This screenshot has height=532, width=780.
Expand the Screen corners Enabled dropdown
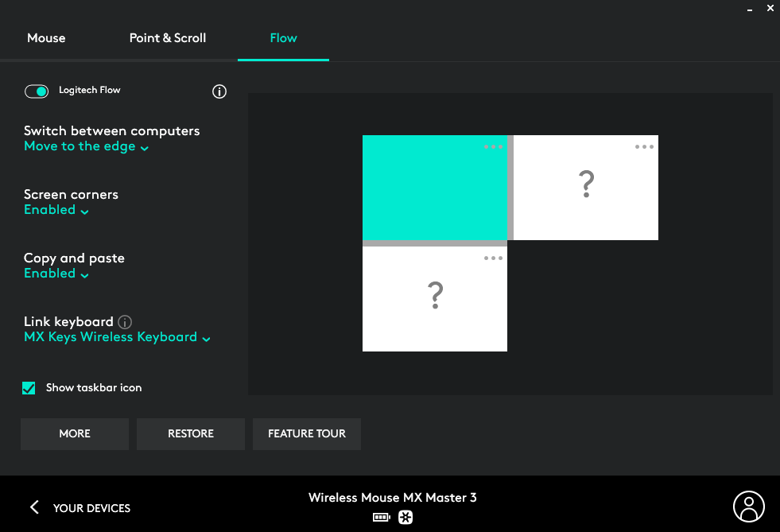click(x=56, y=210)
